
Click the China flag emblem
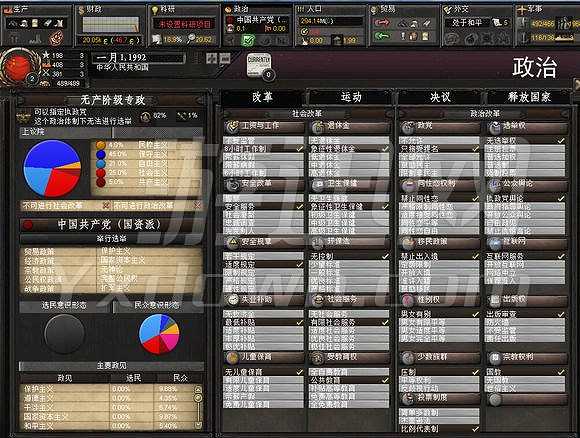coord(19,67)
